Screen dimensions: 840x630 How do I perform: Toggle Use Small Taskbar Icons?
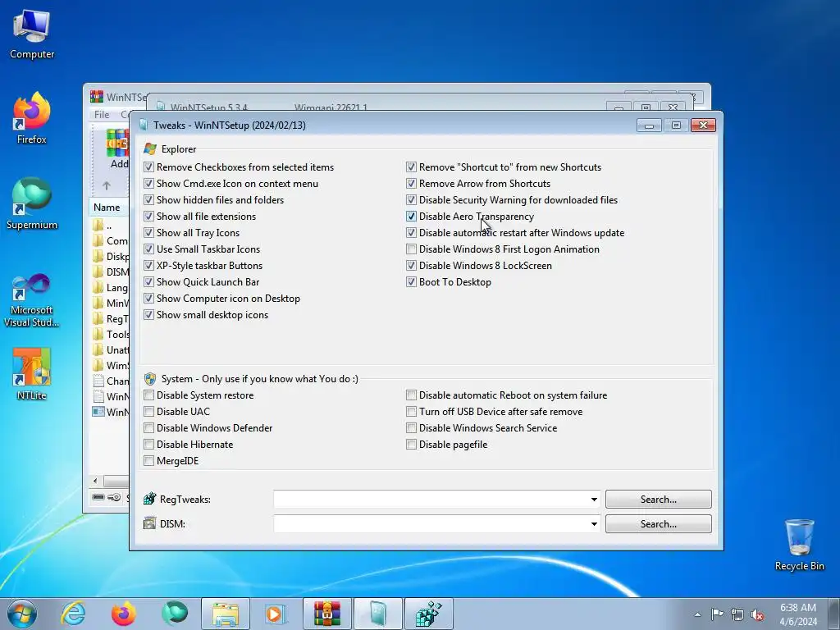pyautogui.click(x=149, y=249)
